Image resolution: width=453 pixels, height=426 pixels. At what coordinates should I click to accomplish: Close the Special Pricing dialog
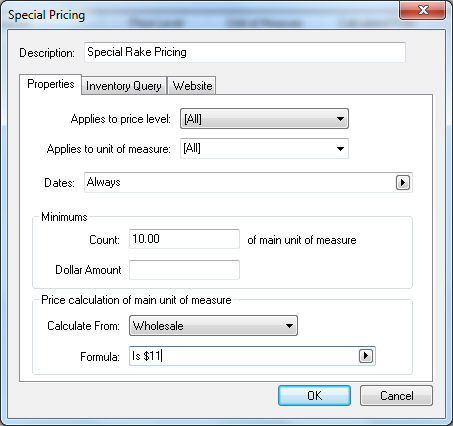click(x=423, y=11)
